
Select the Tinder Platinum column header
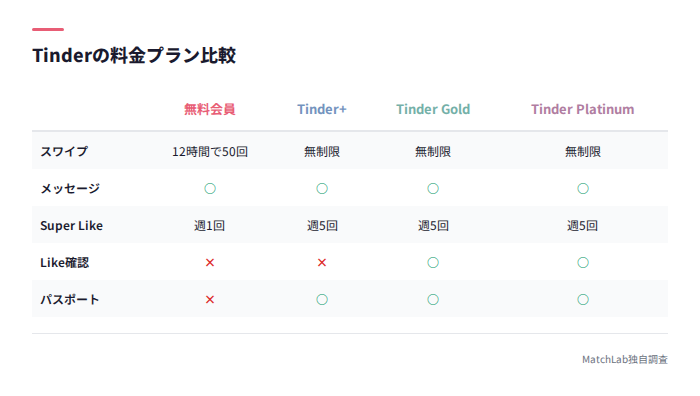click(583, 109)
